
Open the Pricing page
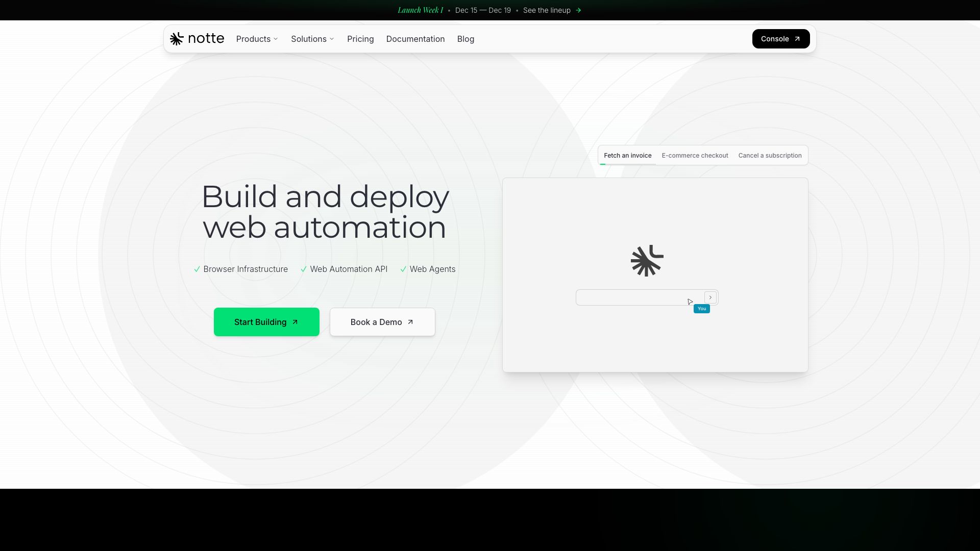point(360,39)
